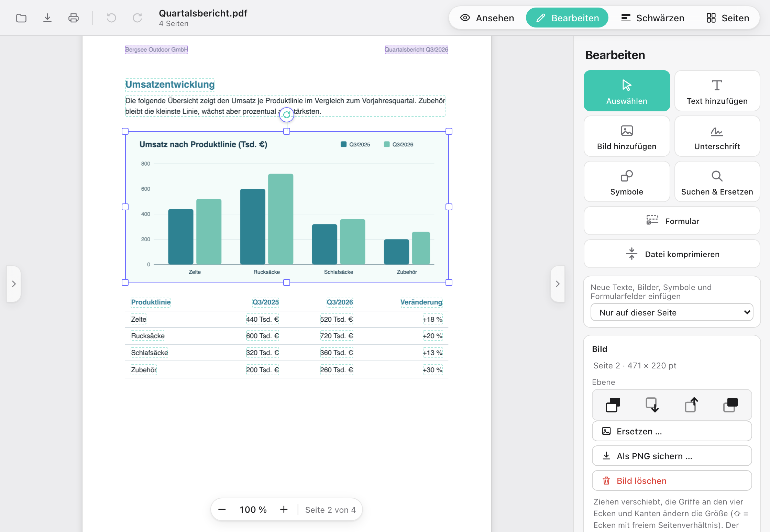Print the document with the printer icon
The image size is (770, 532).
click(x=74, y=18)
